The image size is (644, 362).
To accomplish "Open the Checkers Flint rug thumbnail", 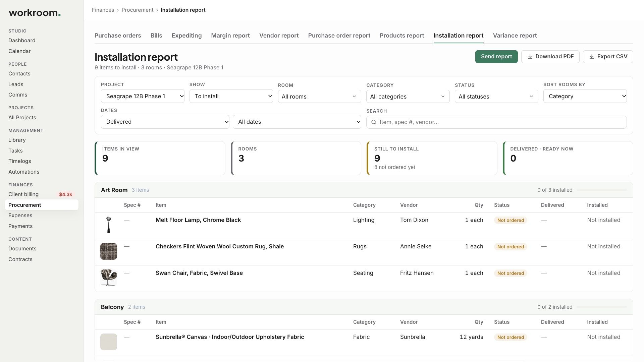I will (x=109, y=251).
